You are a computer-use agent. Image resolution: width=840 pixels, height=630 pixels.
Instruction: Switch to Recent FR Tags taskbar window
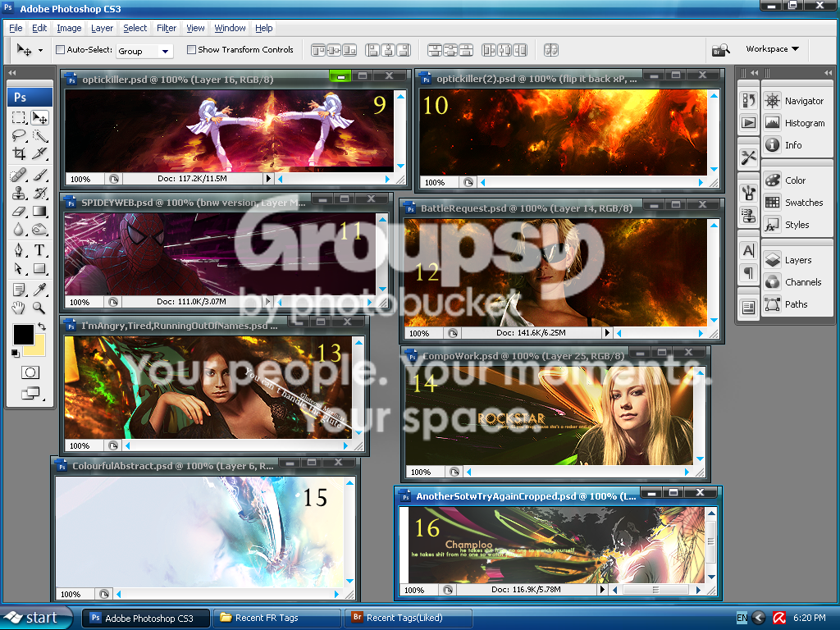point(277,618)
